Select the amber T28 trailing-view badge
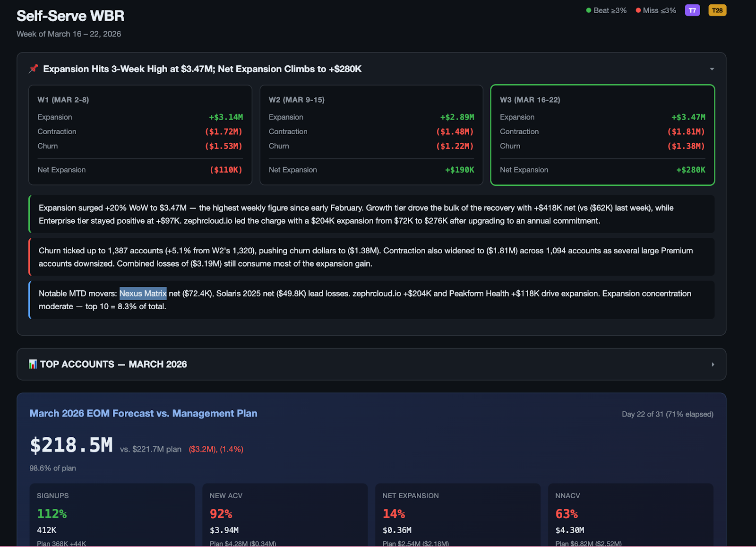The image size is (756, 547). 717,10
